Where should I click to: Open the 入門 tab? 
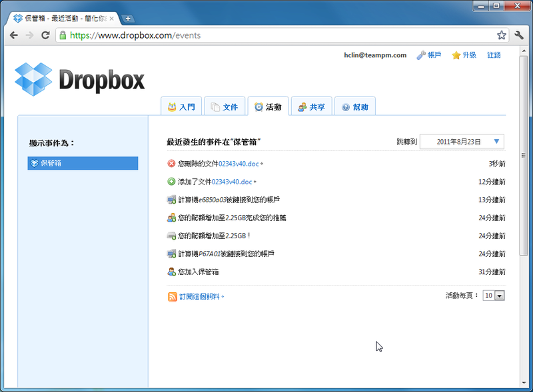point(181,106)
